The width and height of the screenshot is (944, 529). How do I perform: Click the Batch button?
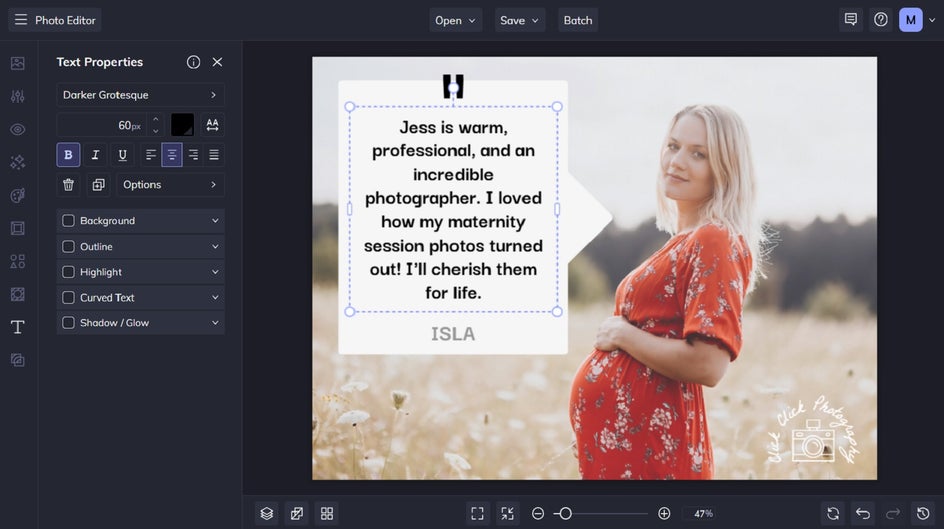578,20
